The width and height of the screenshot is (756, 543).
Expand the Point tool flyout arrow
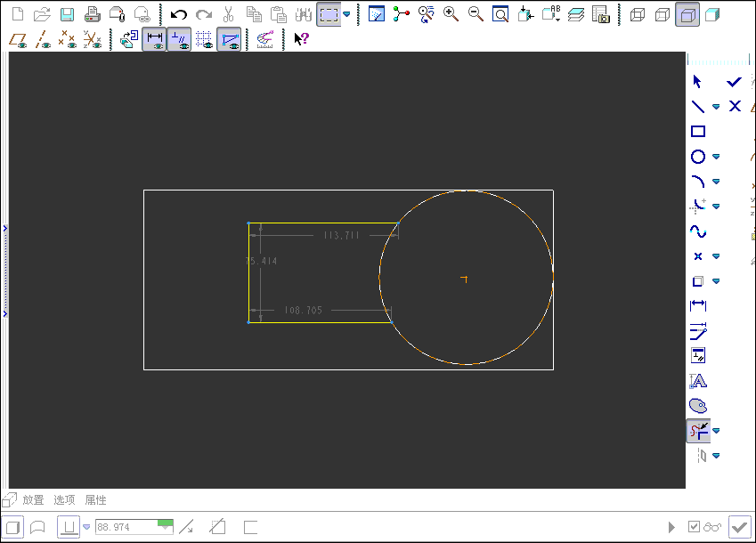[716, 256]
